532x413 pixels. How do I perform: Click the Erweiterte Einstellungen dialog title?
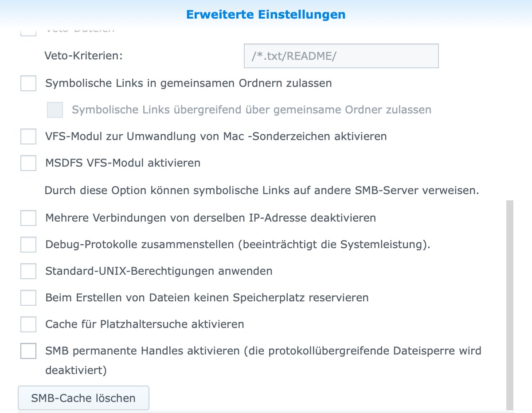click(266, 15)
